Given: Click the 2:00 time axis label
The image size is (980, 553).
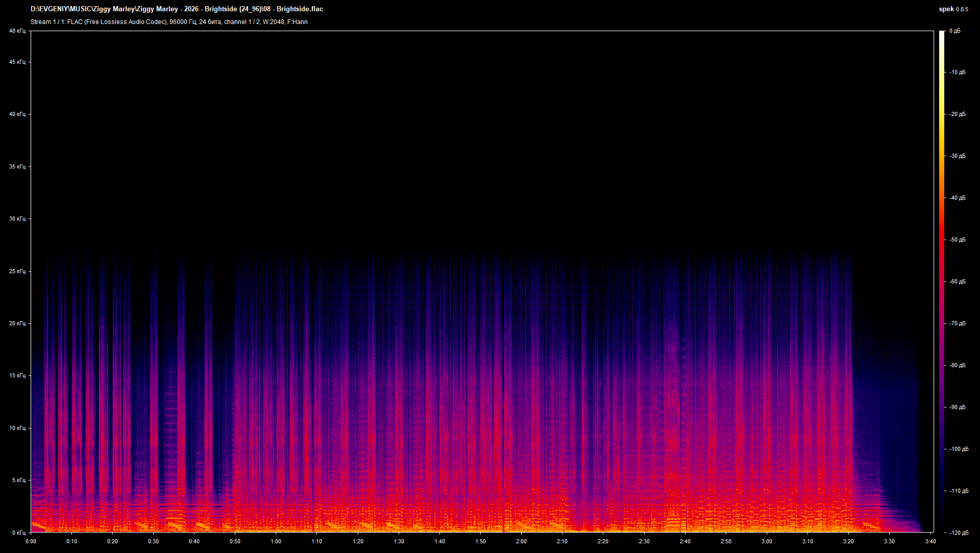Looking at the screenshot, I should (x=521, y=542).
